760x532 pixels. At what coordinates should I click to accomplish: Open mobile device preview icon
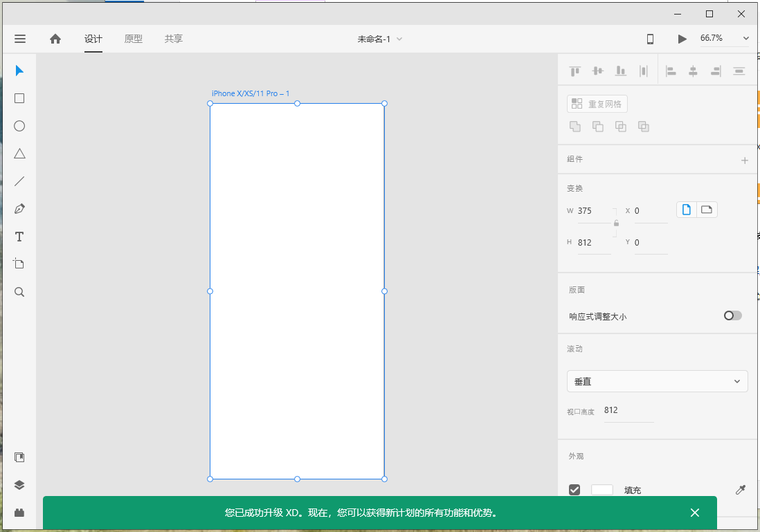pos(651,39)
